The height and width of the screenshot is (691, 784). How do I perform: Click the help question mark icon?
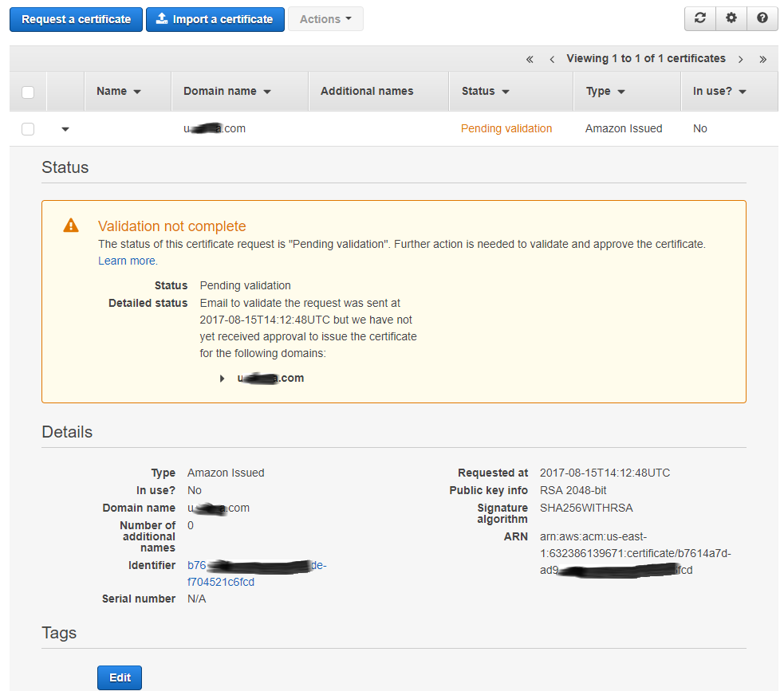[x=762, y=18]
